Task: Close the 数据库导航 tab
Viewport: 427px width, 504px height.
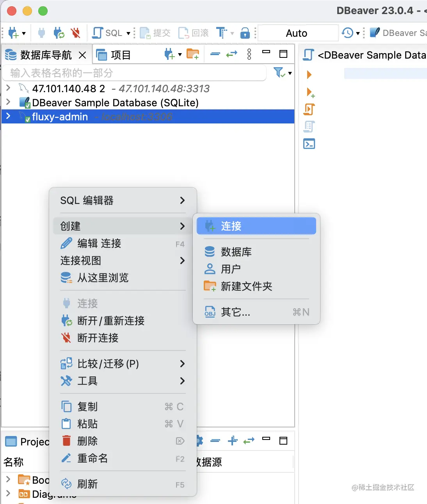Action: point(82,55)
